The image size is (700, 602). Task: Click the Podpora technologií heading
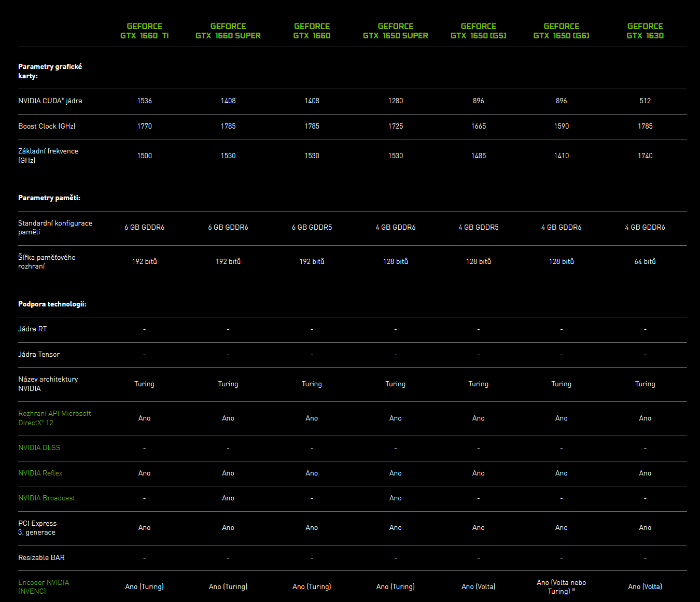pyautogui.click(x=52, y=304)
